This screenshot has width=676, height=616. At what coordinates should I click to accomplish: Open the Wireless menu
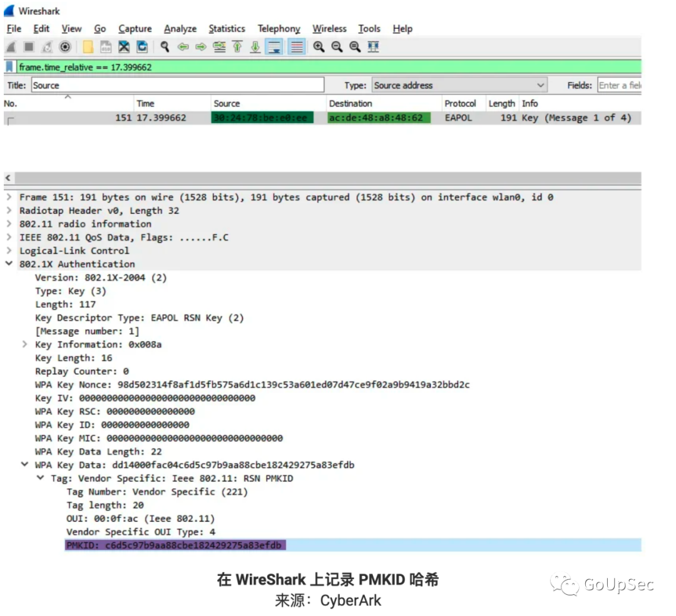pos(329,28)
